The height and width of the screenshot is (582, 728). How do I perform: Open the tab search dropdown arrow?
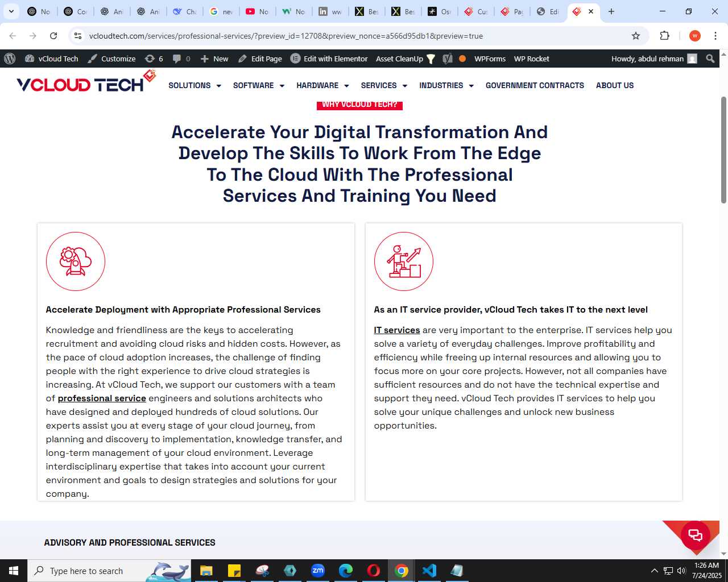(x=11, y=11)
